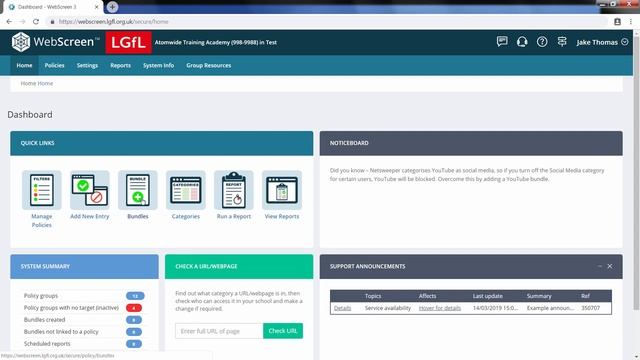Viewport: 640px width, 360px height.
Task: Open the signpost icon in the header
Action: [x=562, y=42]
